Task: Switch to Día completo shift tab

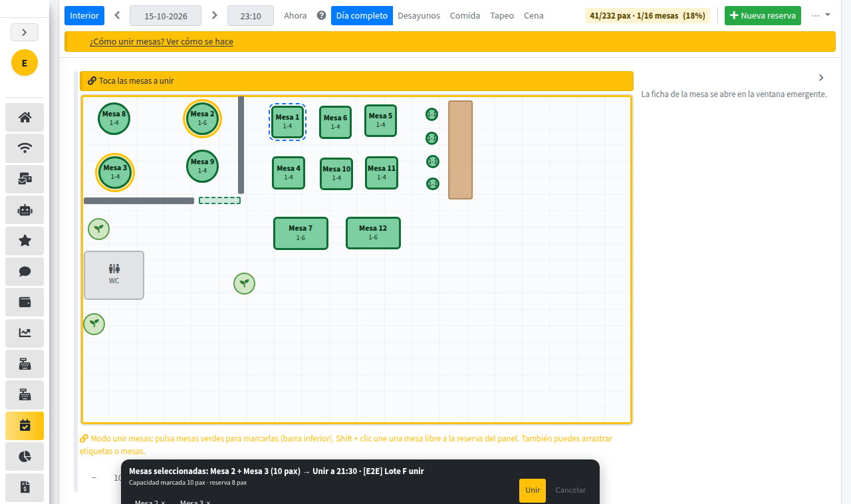Action: pyautogui.click(x=362, y=15)
